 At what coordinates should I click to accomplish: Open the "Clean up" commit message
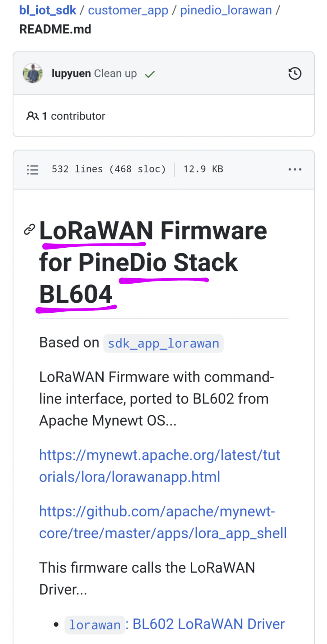[115, 74]
